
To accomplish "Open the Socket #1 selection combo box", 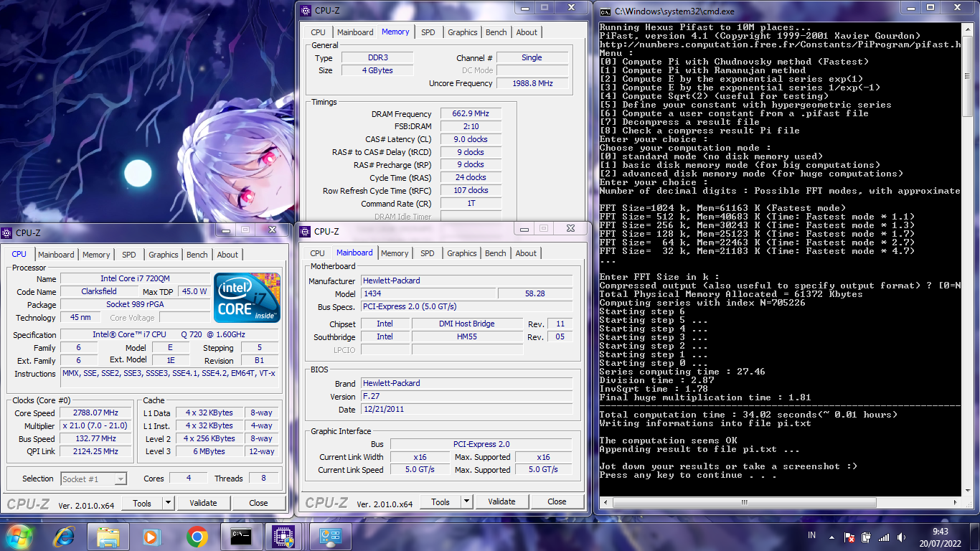I will [x=93, y=479].
